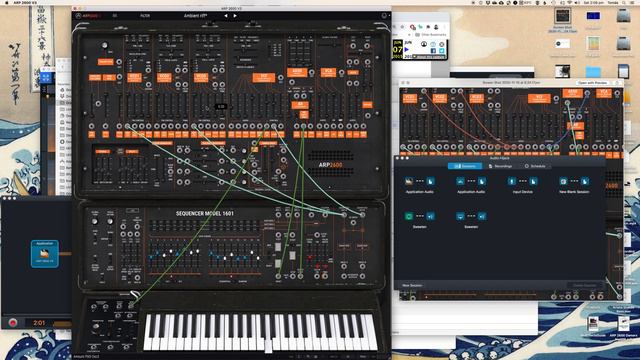Open ARP 2600 settings gear at toolbar right

point(384,16)
